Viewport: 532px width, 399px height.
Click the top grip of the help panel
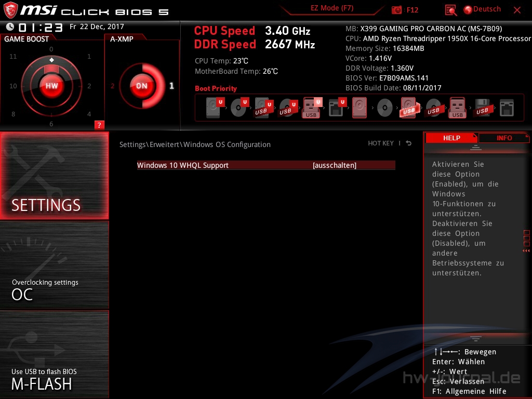pyautogui.click(x=476, y=148)
